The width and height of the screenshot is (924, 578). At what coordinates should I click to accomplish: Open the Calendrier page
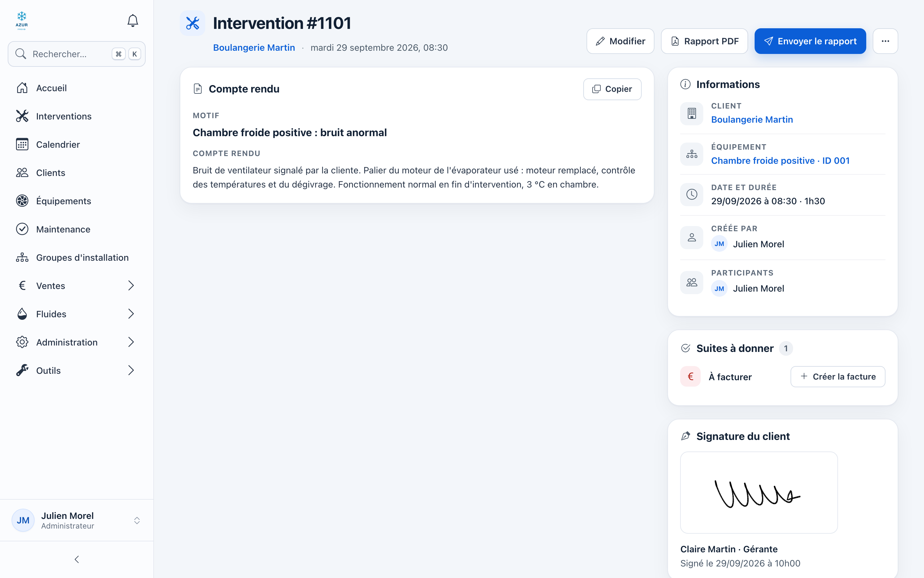click(76, 144)
